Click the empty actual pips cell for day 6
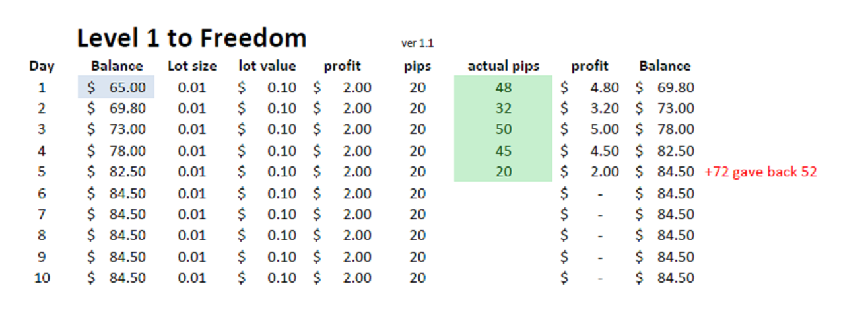Screen dimensions: 868x331 503,194
